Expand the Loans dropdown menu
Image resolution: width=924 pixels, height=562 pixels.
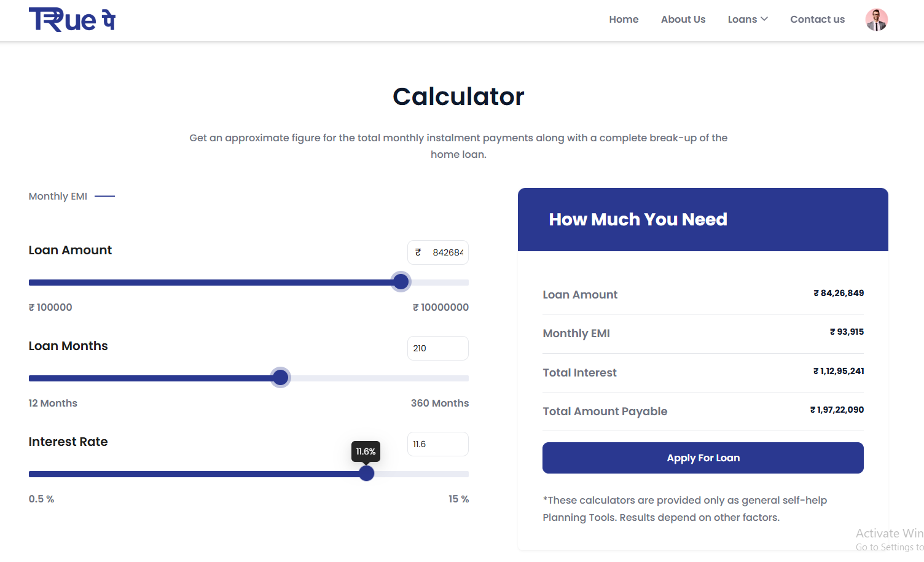(747, 20)
